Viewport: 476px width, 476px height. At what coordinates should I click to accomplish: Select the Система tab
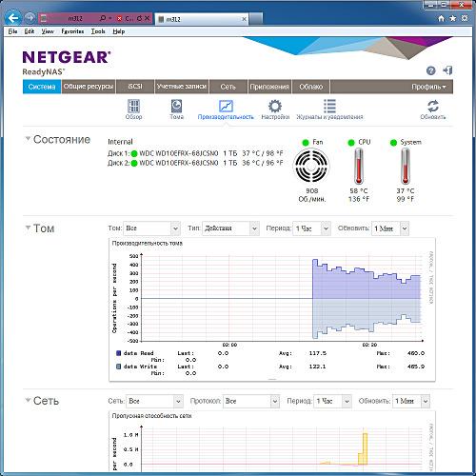tap(42, 87)
